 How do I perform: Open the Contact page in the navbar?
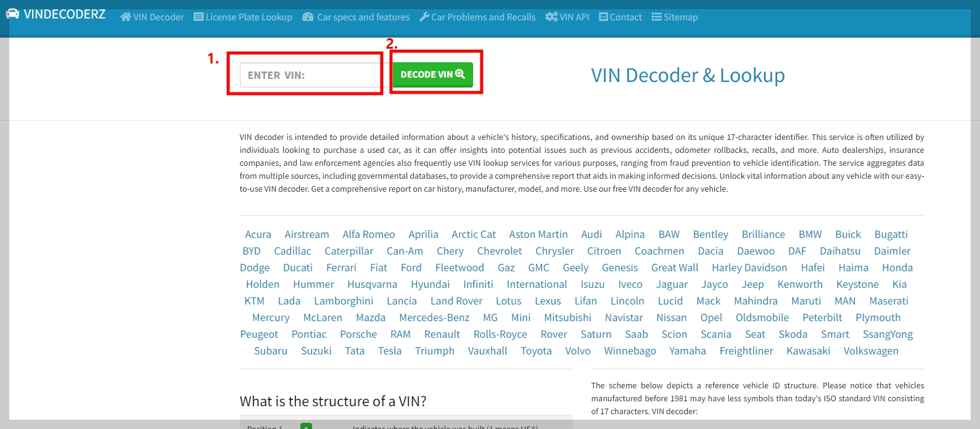[x=620, y=17]
